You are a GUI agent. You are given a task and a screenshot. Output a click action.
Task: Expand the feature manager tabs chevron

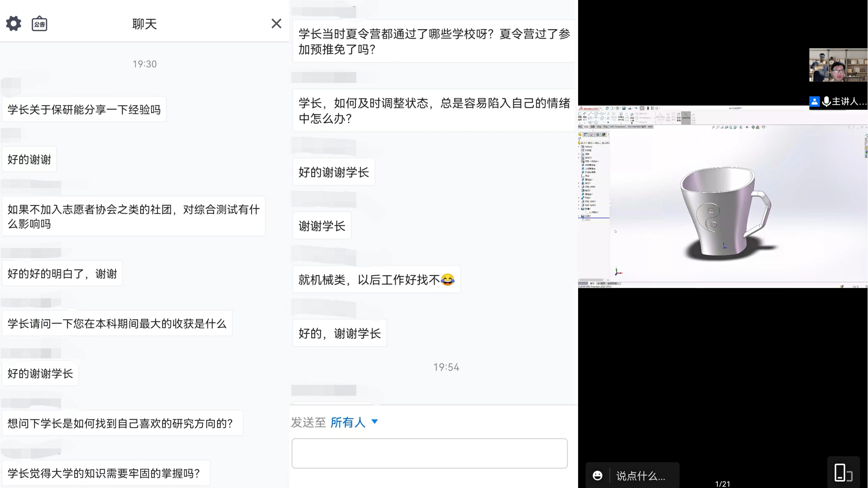609,135
